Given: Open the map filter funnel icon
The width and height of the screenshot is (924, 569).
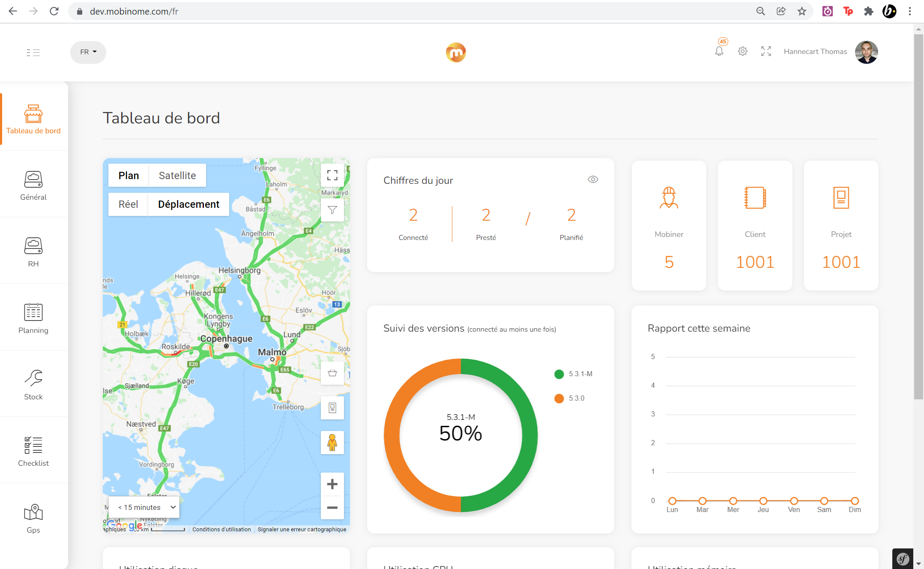Looking at the screenshot, I should [332, 210].
